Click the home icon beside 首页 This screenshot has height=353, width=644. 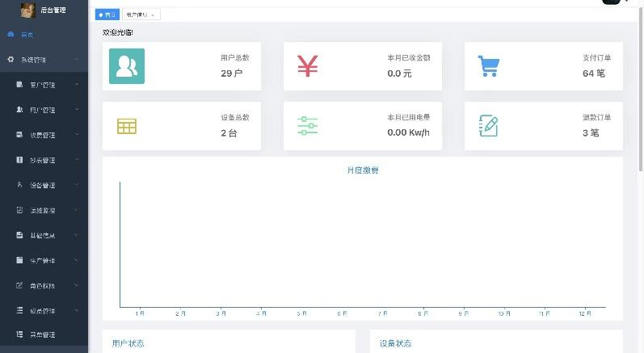11,35
